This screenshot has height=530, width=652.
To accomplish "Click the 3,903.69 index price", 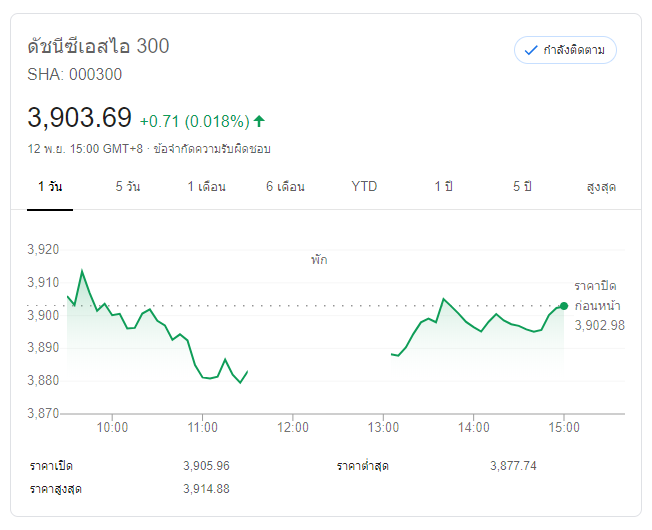I will coord(80,118).
